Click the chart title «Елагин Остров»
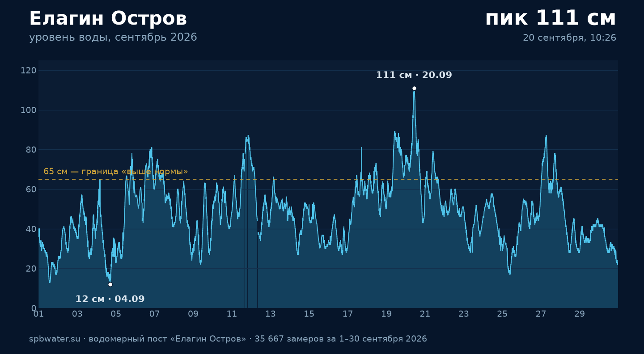Image resolution: width=644 pixels, height=354 pixels. 108,19
